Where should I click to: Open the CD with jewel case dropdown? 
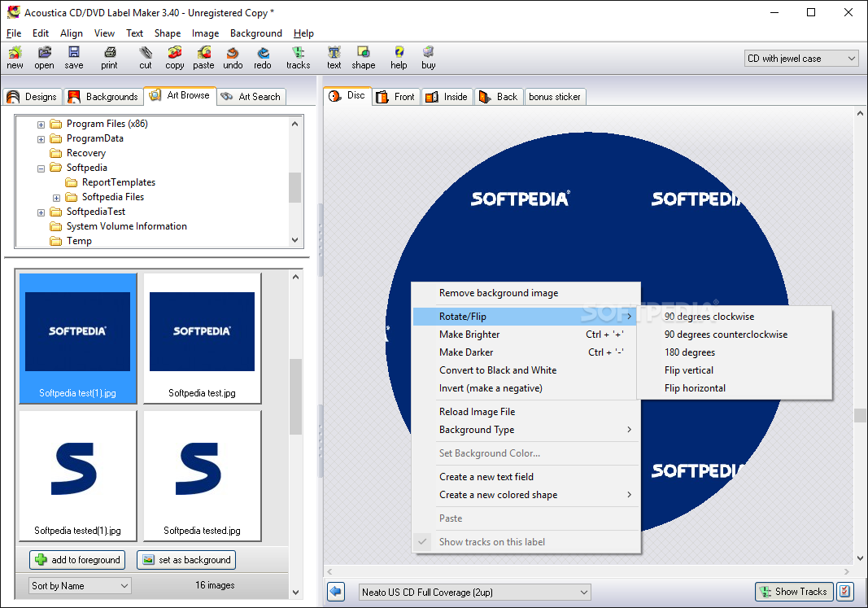(x=801, y=58)
